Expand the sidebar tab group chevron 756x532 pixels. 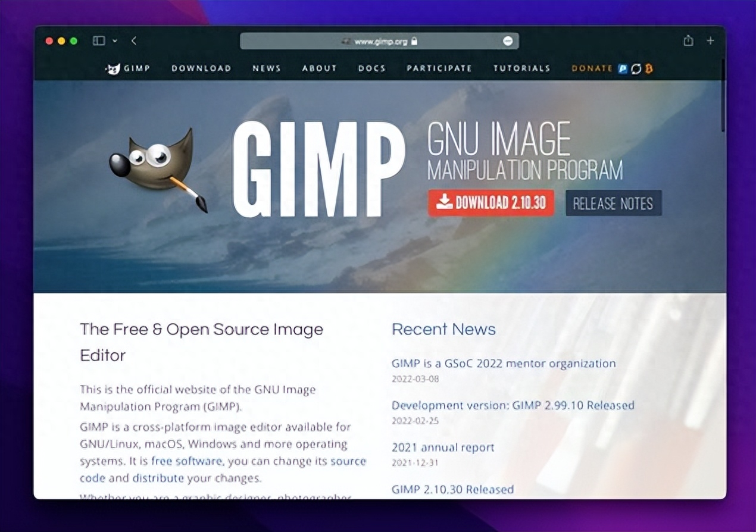click(x=115, y=40)
